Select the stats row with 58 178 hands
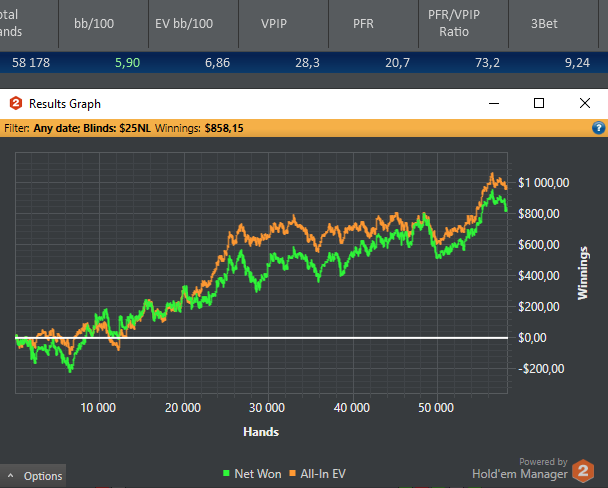The image size is (608, 488). click(300, 62)
